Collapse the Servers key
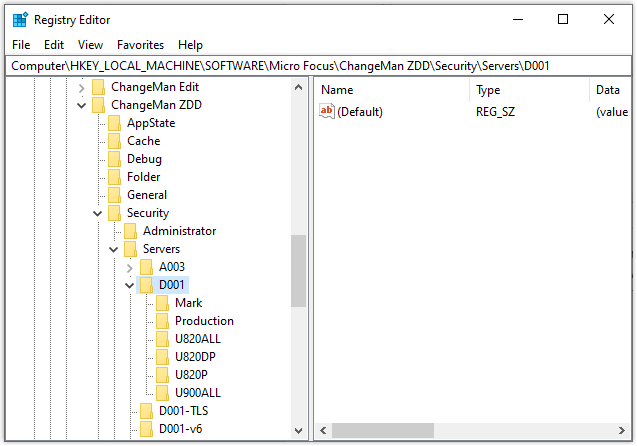Screen dimensions: 637x446 click(x=114, y=249)
